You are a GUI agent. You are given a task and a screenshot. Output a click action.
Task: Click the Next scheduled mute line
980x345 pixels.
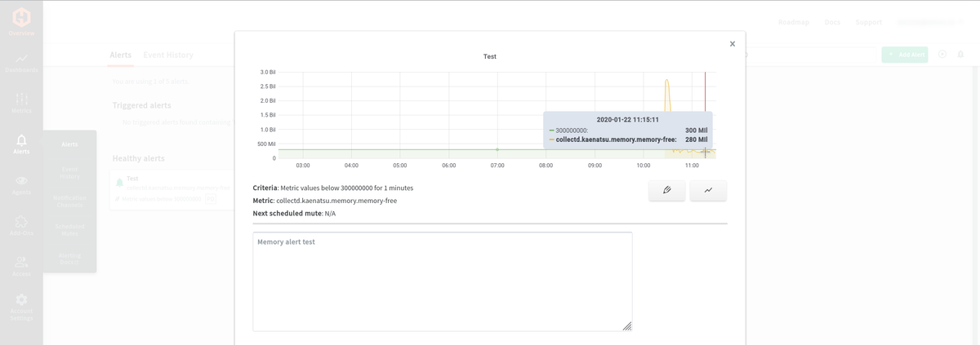coord(294,214)
